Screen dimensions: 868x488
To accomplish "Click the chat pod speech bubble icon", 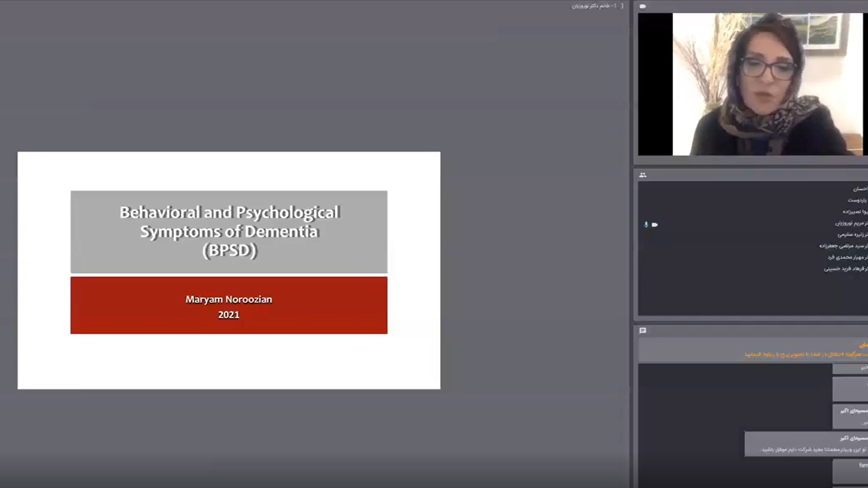I will pos(643,331).
